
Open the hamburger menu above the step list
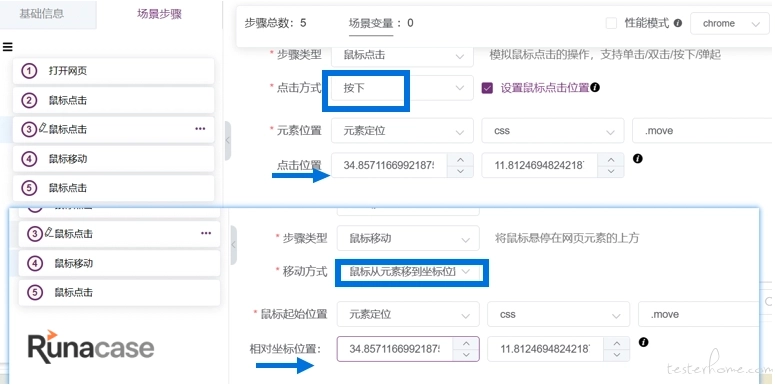tap(7, 47)
